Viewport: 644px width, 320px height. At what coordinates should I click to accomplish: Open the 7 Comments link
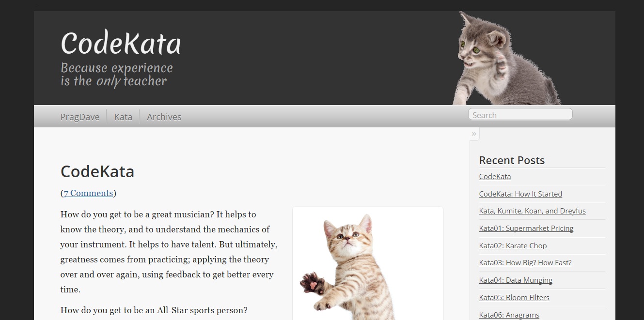tap(88, 193)
